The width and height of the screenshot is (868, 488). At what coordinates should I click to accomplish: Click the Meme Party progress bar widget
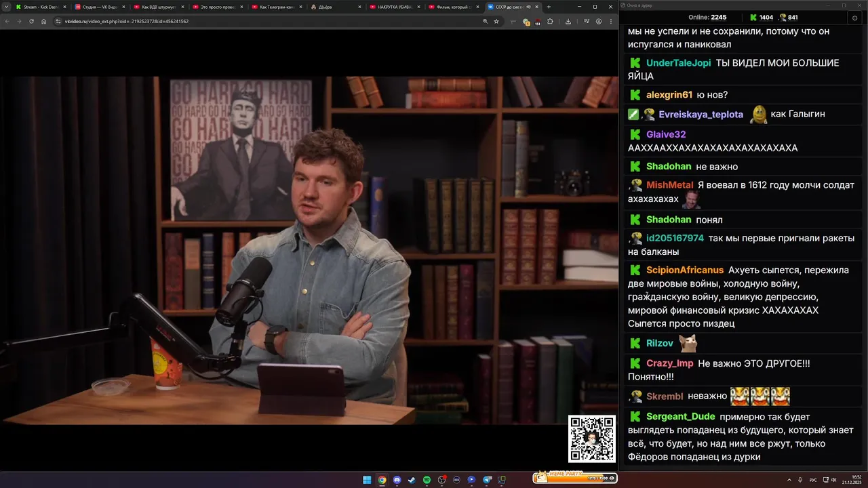coord(574,477)
